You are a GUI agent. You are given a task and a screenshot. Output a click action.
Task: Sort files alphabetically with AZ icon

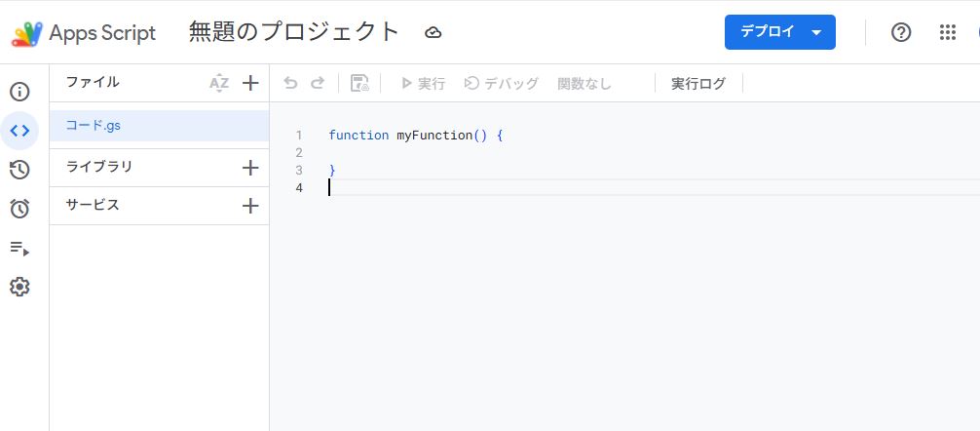click(219, 83)
